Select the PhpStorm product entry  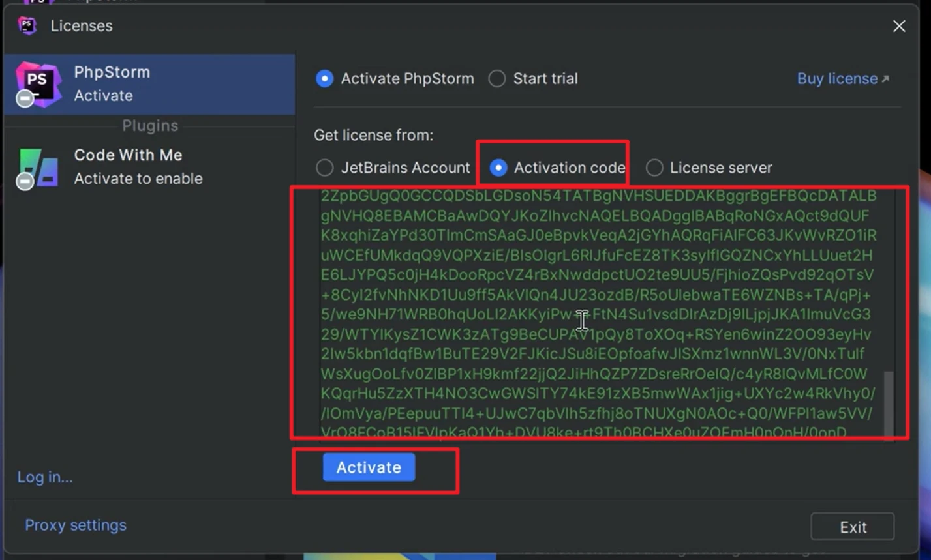149,84
